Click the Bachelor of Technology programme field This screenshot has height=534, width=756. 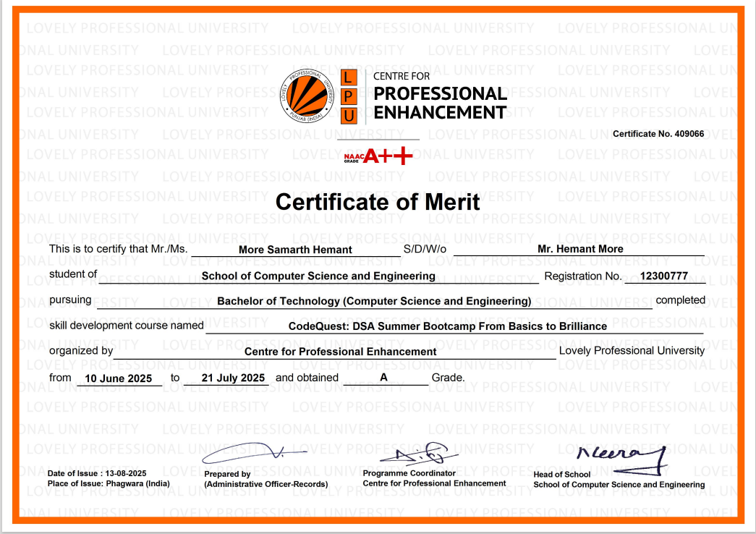point(374,301)
